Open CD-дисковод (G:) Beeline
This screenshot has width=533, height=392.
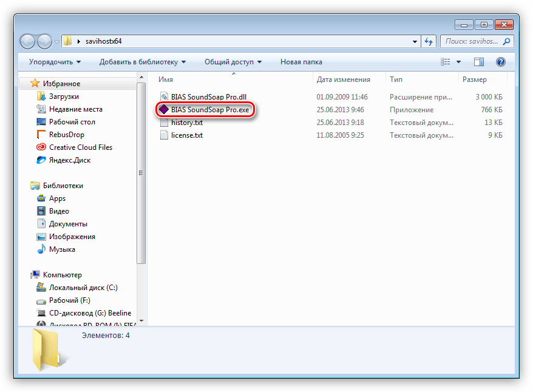[x=90, y=313]
